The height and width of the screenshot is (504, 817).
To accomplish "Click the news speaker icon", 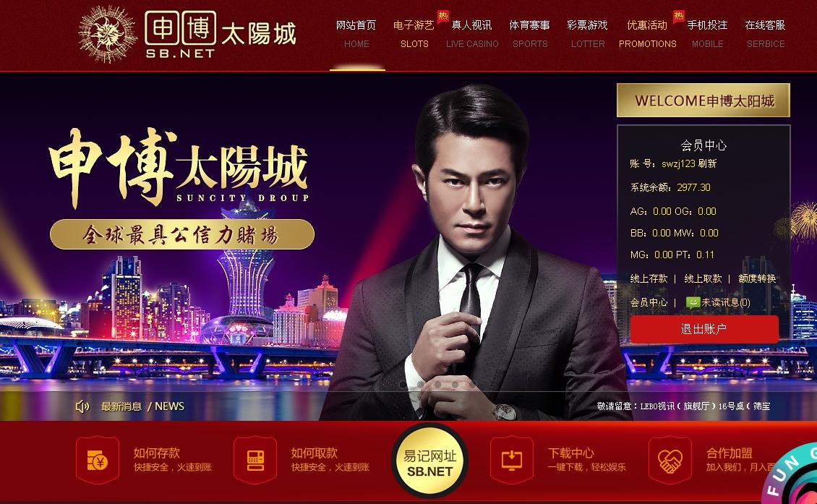I will (82, 406).
